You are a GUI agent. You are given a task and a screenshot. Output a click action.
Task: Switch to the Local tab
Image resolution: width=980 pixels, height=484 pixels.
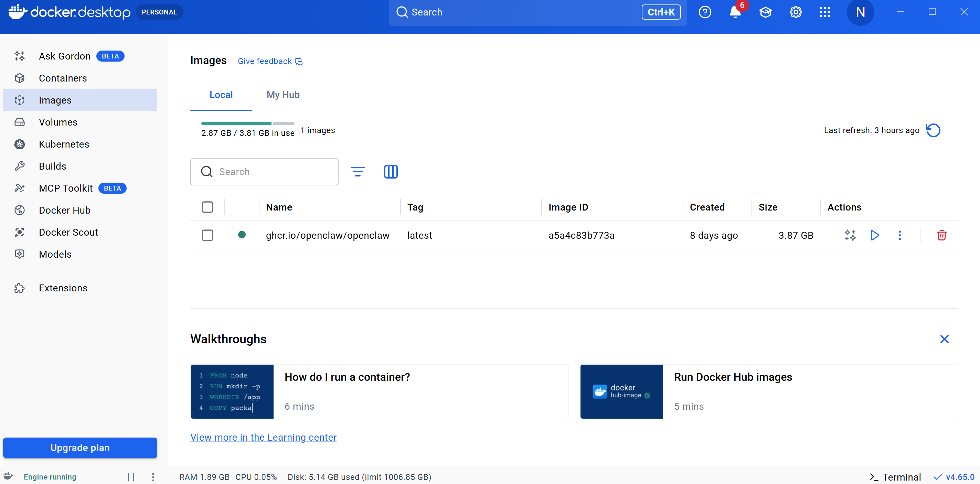point(221,95)
